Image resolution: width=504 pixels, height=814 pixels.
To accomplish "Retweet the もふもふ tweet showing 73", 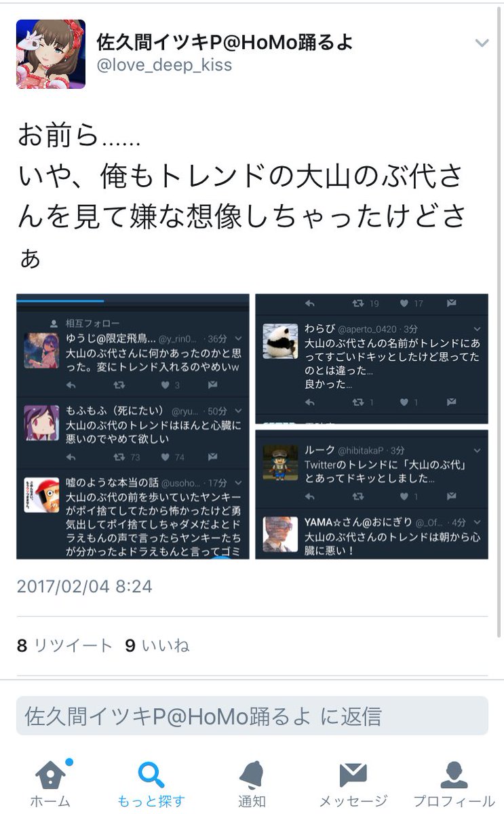I will pyautogui.click(x=119, y=458).
